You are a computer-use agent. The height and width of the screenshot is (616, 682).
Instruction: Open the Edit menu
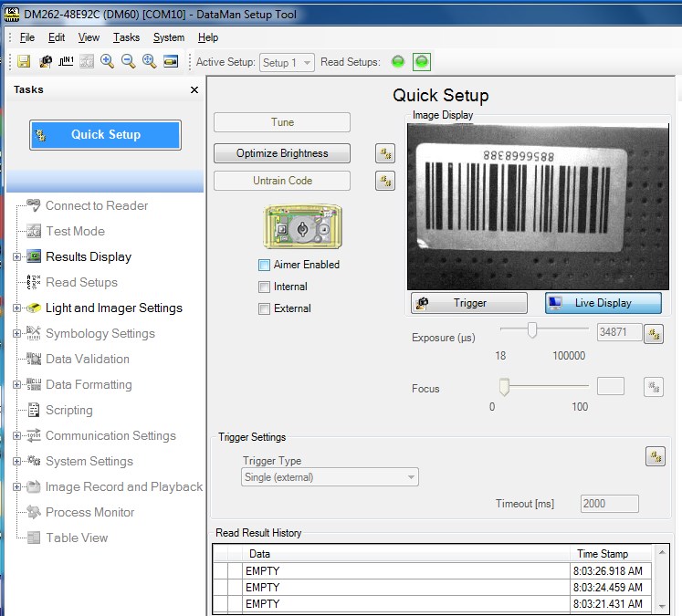57,37
